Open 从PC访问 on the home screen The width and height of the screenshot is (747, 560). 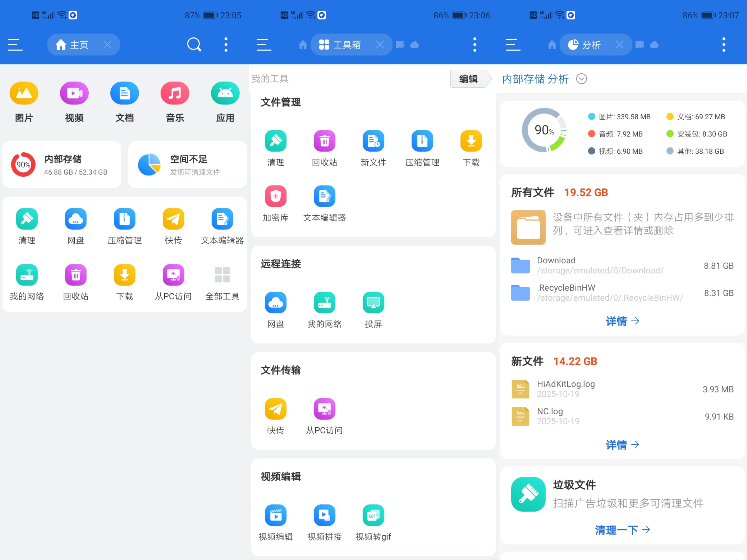pyautogui.click(x=173, y=275)
